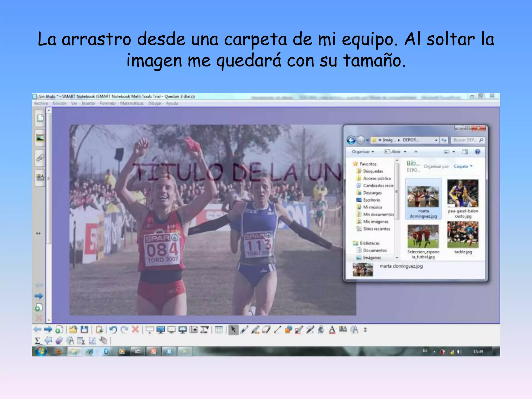The width and height of the screenshot is (532, 399).
Task: Click the insert table icon
Action: (x=219, y=330)
